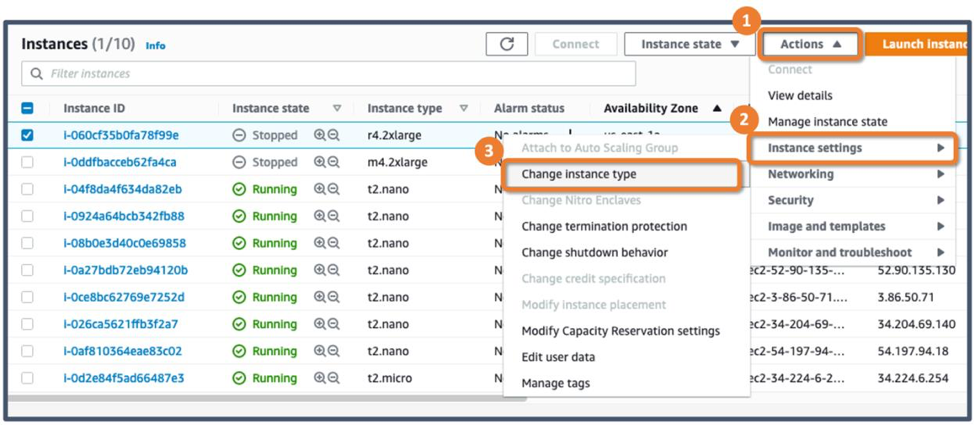Open Instance settings menu entry

[x=852, y=148]
